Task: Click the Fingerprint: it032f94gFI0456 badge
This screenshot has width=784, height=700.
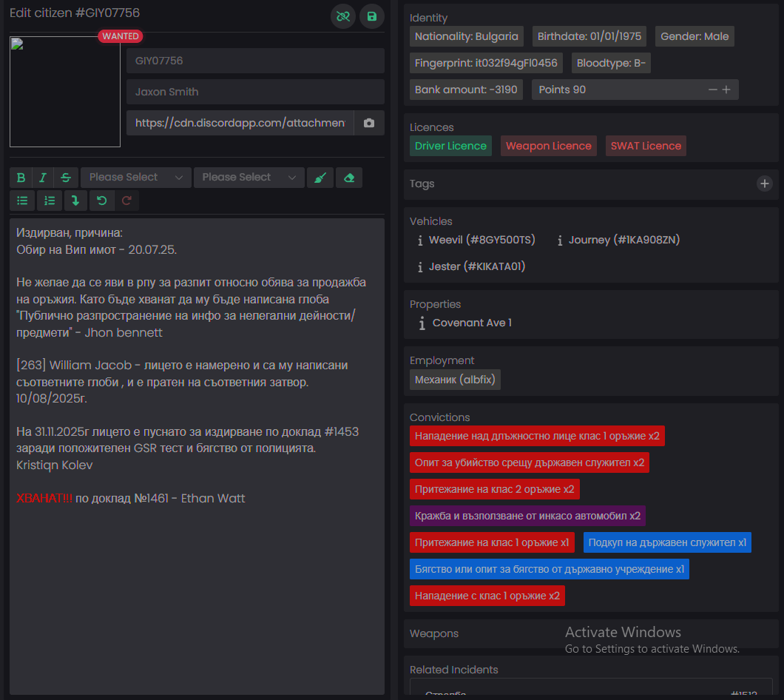Action: click(x=486, y=63)
